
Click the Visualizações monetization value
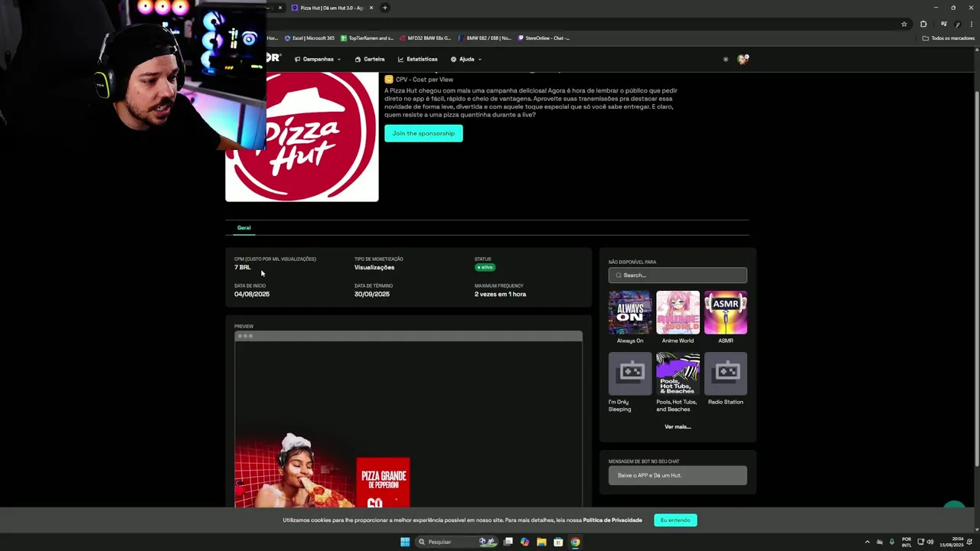pyautogui.click(x=374, y=267)
